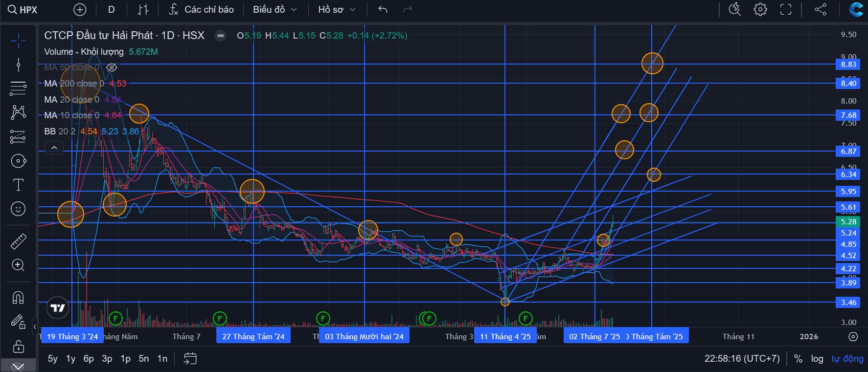Open time axis settings gear

pyautogui.click(x=853, y=337)
